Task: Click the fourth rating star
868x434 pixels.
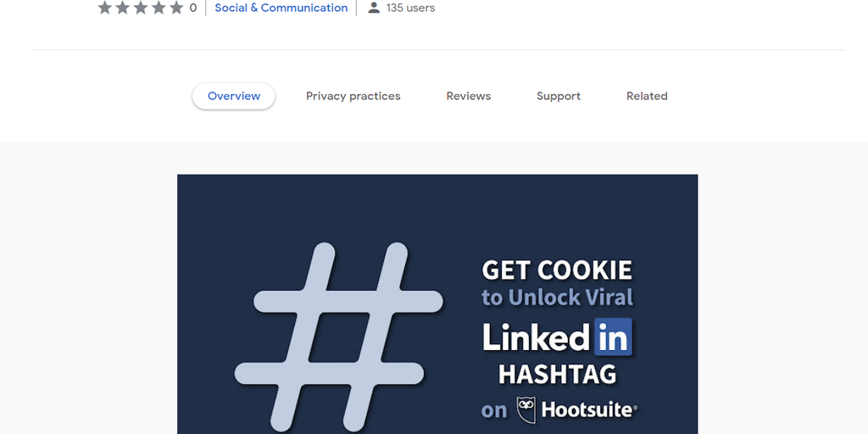Action: pos(159,8)
